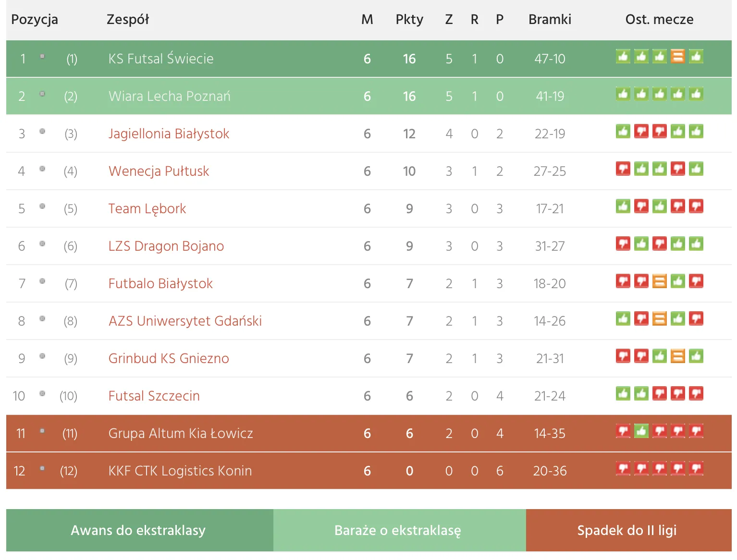Click the Bramki column header
This screenshot has width=737, height=560.
coord(550,19)
